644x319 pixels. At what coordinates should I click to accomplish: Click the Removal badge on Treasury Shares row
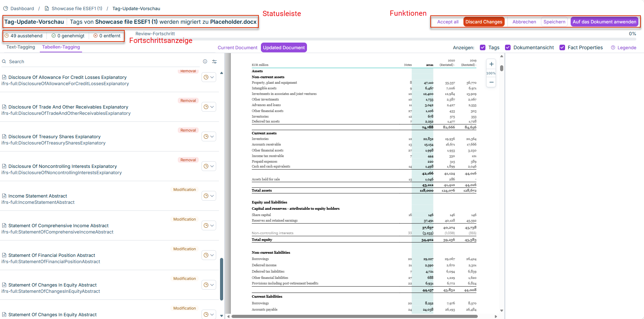click(188, 130)
